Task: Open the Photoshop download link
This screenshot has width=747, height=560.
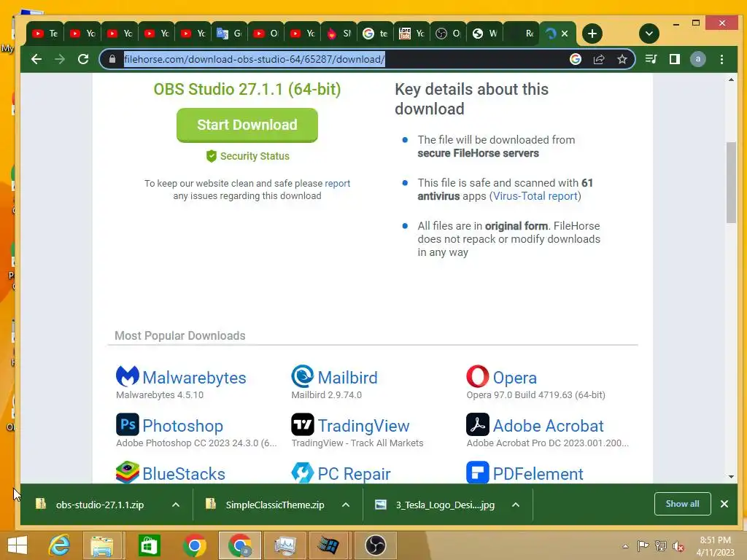Action: tap(183, 426)
